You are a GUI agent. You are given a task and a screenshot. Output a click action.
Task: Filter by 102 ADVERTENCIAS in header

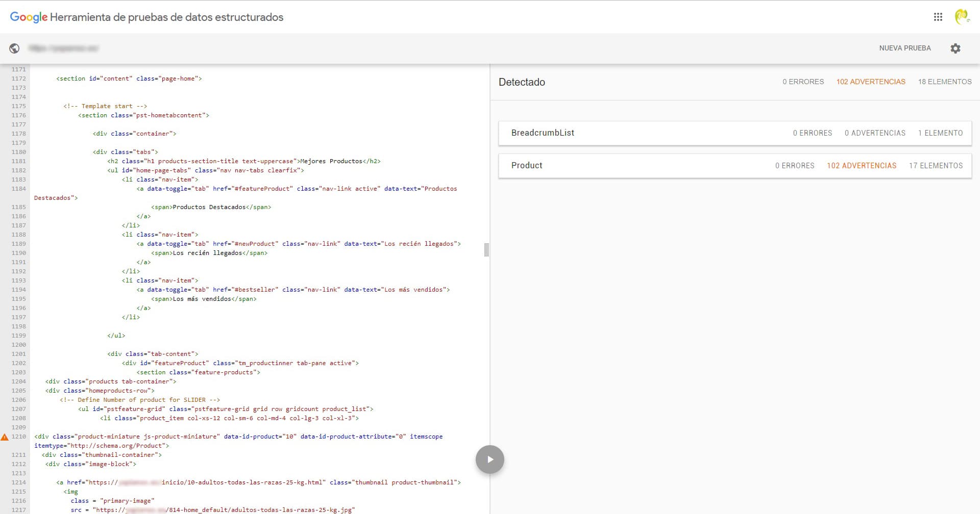click(x=870, y=82)
